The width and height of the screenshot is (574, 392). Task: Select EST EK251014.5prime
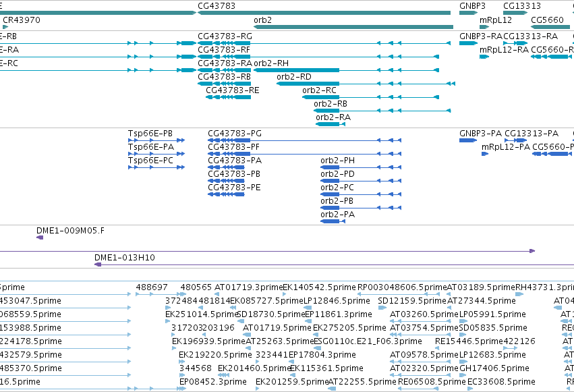click(202, 315)
